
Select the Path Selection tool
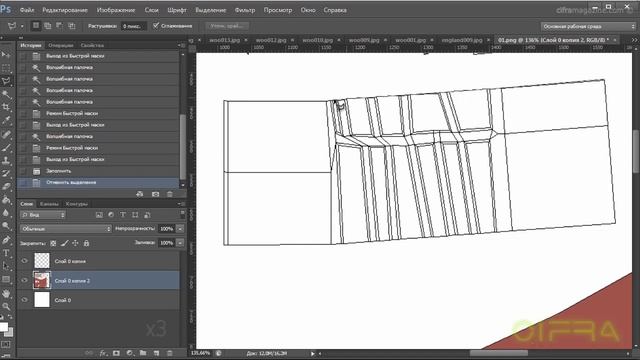click(x=6, y=266)
